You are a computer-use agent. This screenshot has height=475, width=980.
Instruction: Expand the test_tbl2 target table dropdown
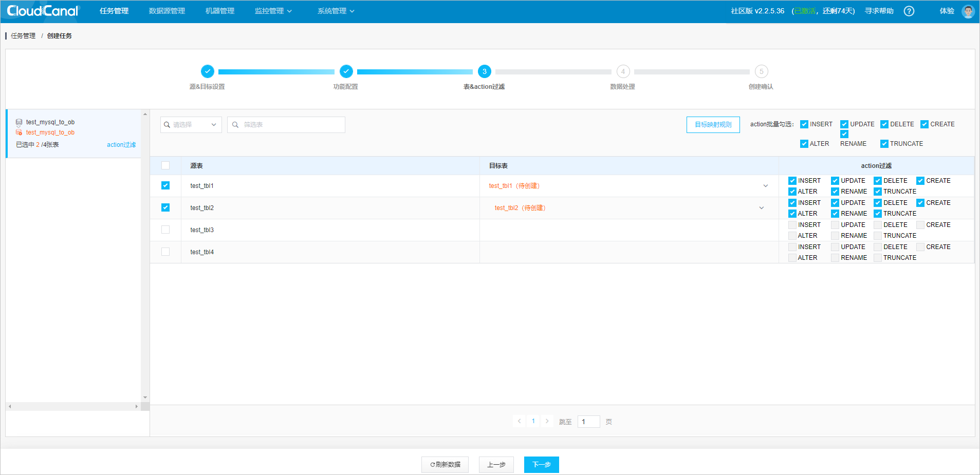pyautogui.click(x=761, y=207)
